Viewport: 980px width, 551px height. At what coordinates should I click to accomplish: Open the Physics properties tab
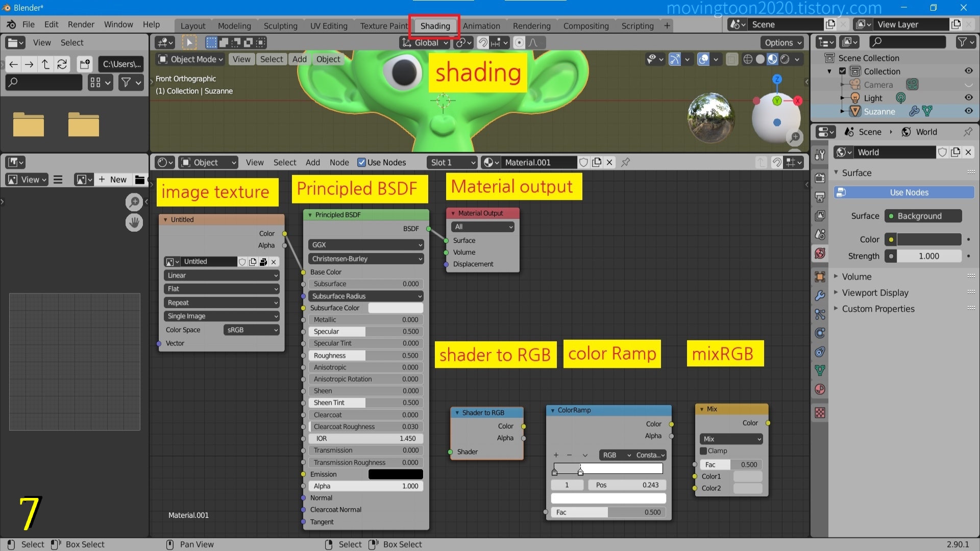pos(820,333)
